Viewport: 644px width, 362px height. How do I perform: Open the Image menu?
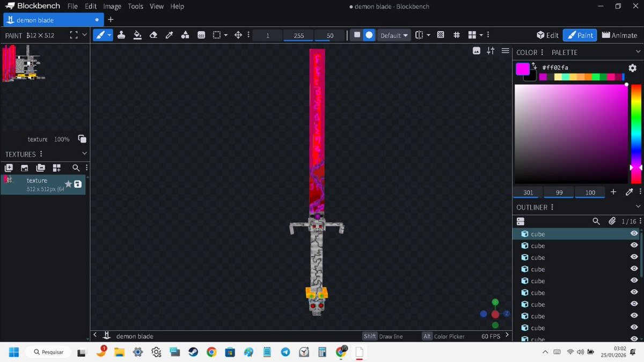tap(112, 6)
